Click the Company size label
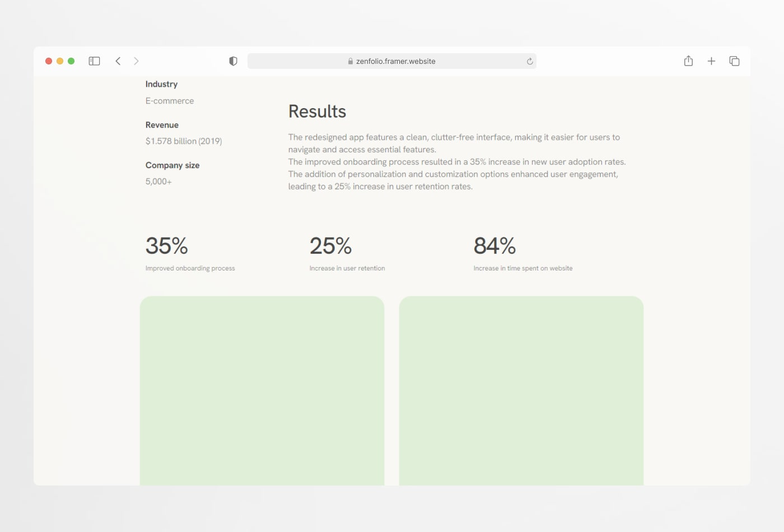The width and height of the screenshot is (784, 532). [172, 165]
